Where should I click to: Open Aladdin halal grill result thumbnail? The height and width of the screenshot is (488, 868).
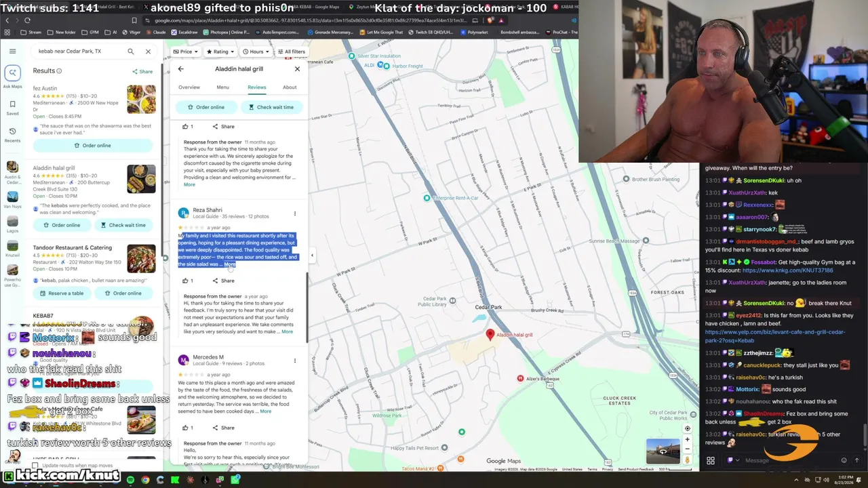pyautogui.click(x=141, y=179)
